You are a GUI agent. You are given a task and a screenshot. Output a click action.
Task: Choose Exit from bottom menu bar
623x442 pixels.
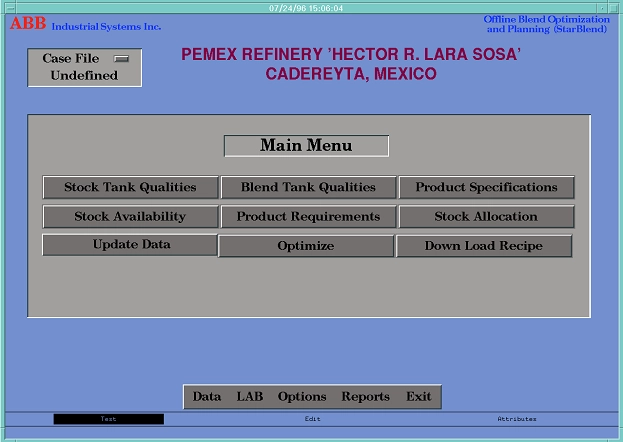[418, 397]
